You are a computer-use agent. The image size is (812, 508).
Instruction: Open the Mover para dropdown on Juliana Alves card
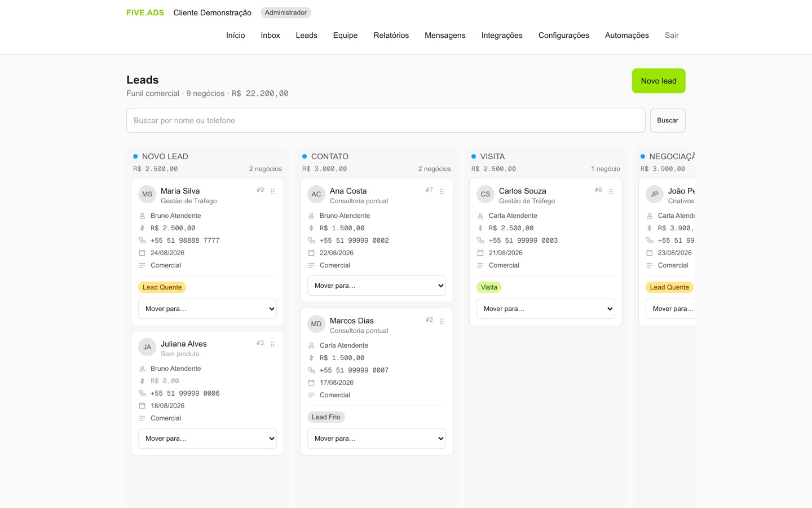(208, 439)
